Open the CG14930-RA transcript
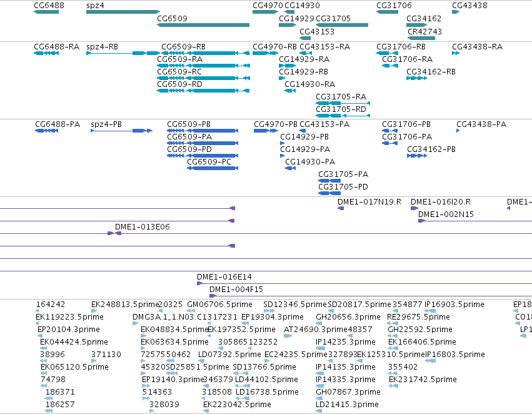Screen dimensions: 532x414 point(289,91)
